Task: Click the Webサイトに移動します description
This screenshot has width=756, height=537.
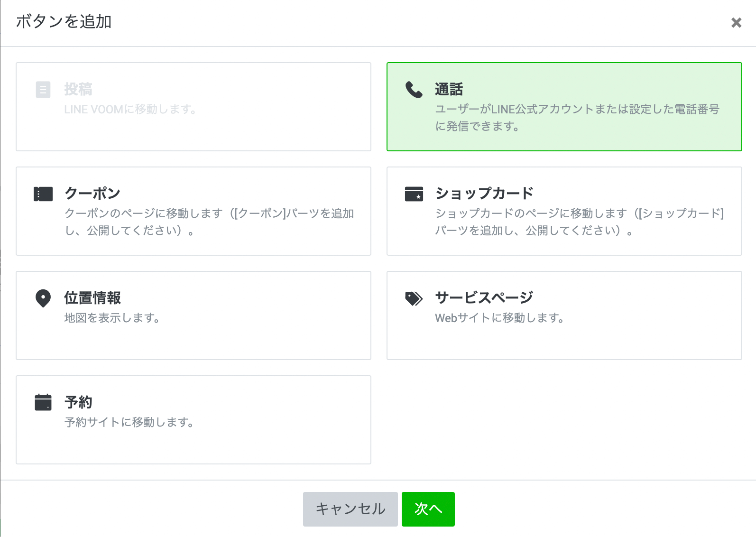Action: [499, 318]
